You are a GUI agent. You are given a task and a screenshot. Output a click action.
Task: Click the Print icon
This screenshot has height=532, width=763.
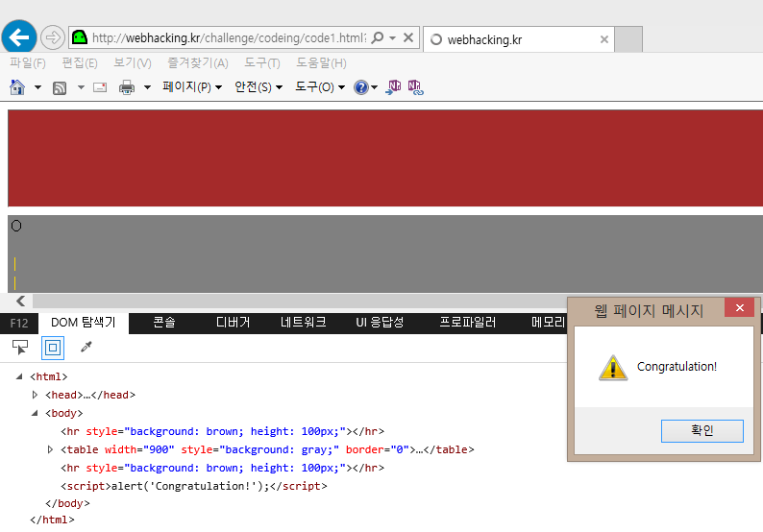(x=127, y=87)
